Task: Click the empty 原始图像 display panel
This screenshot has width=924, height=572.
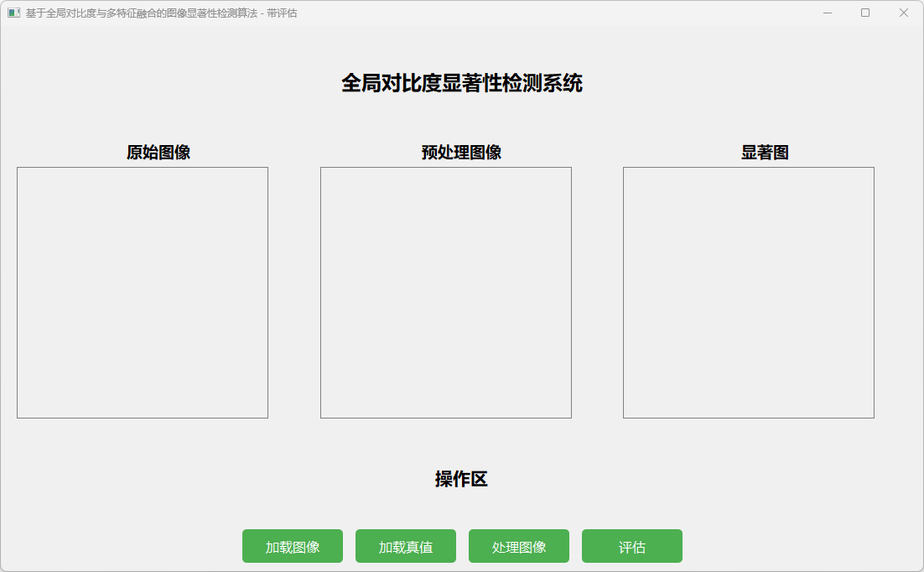Action: 143,293
